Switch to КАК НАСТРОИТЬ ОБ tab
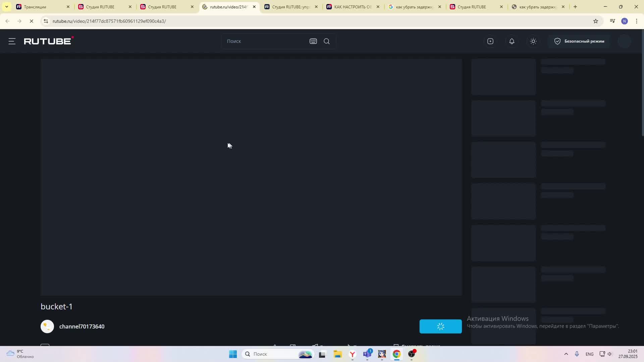This screenshot has width=644, height=362. 352,7
